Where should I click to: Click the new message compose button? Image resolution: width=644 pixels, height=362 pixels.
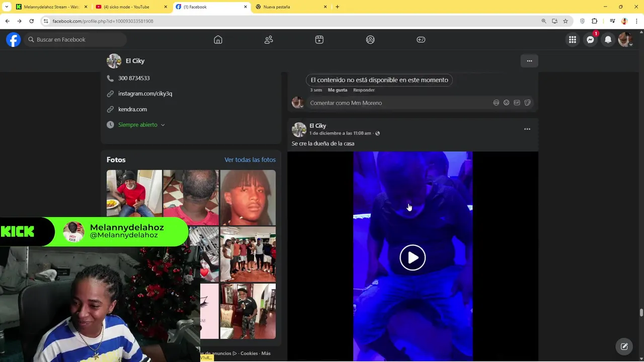tap(624, 346)
